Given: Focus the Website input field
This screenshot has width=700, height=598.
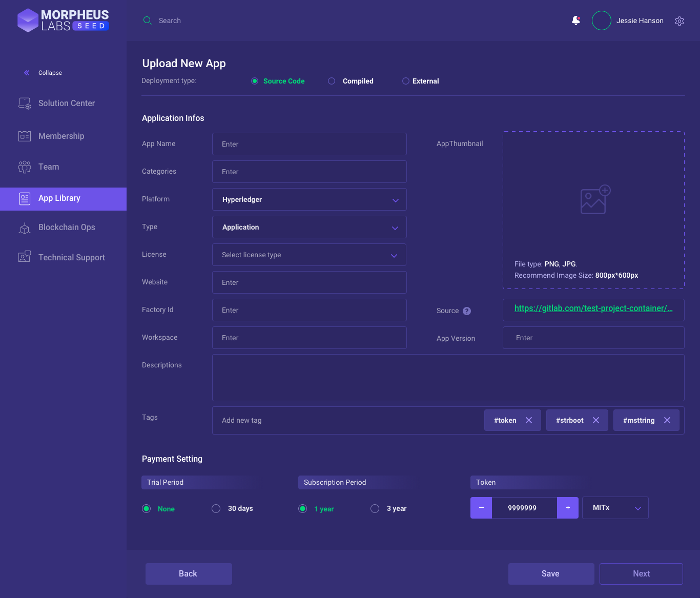Looking at the screenshot, I should point(310,282).
